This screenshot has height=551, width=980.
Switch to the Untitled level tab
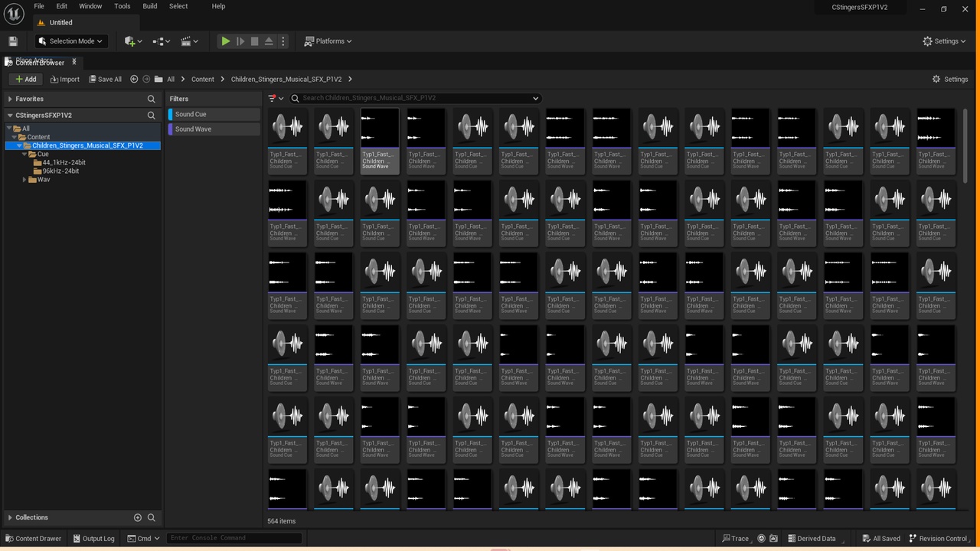click(x=60, y=22)
